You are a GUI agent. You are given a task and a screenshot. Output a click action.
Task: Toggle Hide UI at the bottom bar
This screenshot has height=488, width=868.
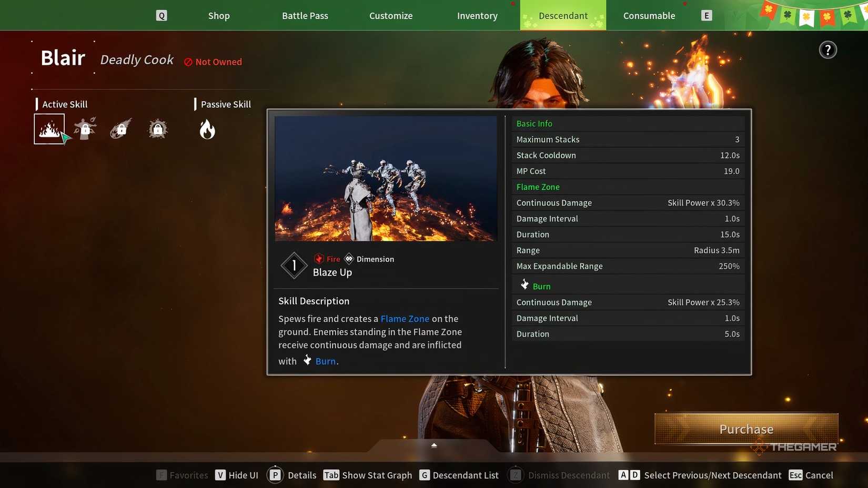[x=237, y=475]
